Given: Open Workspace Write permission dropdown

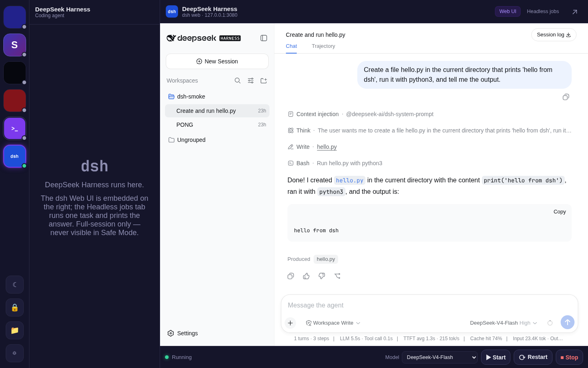Looking at the screenshot, I should click(x=333, y=323).
